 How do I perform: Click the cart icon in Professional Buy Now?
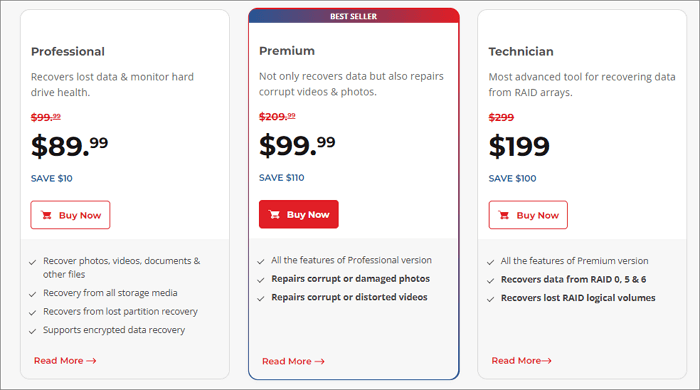(46, 215)
